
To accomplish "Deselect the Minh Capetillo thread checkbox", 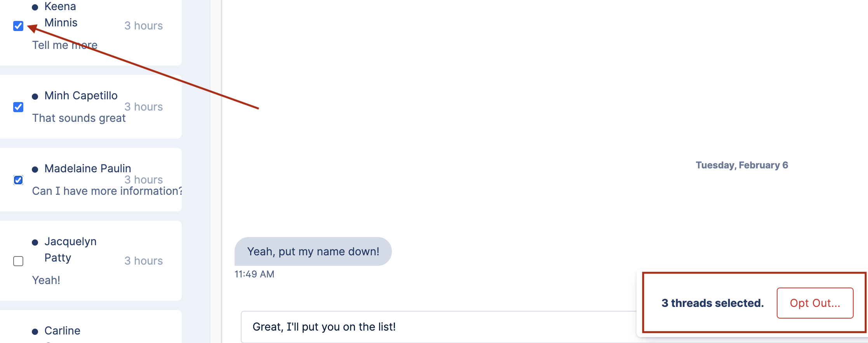I will 18,107.
